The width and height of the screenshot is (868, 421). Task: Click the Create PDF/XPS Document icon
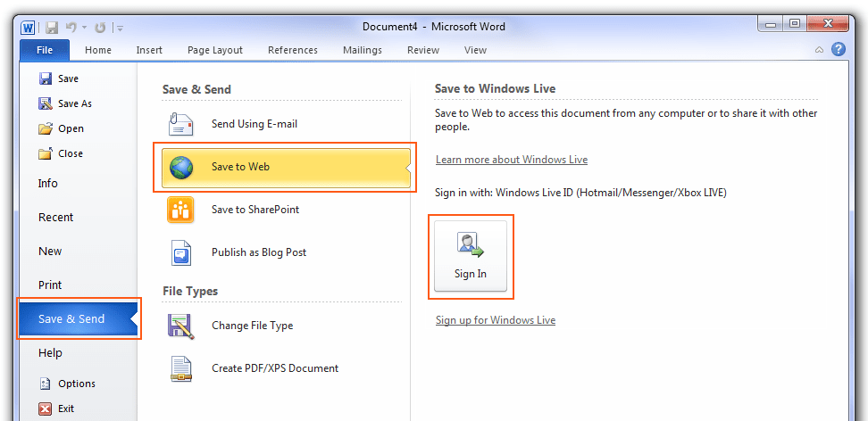[x=181, y=368]
